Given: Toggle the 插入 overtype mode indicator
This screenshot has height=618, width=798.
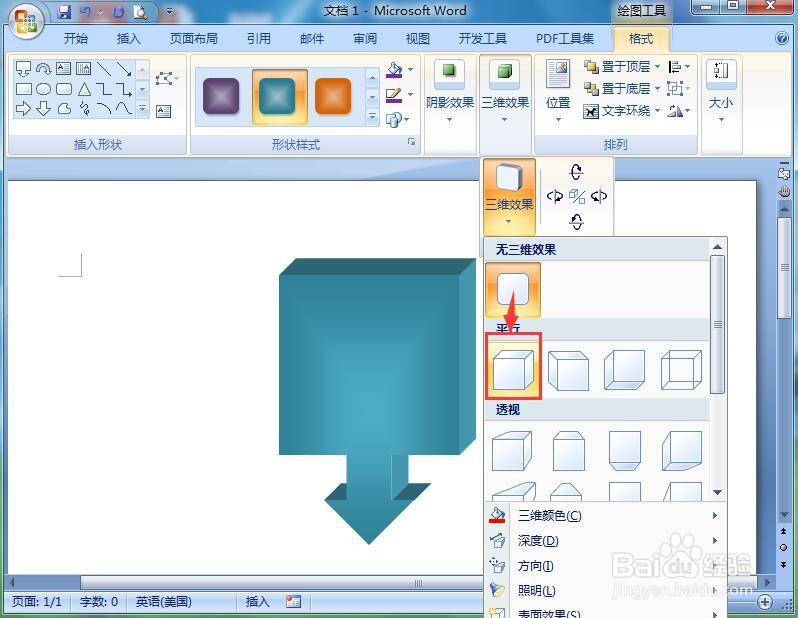Looking at the screenshot, I should 258,602.
